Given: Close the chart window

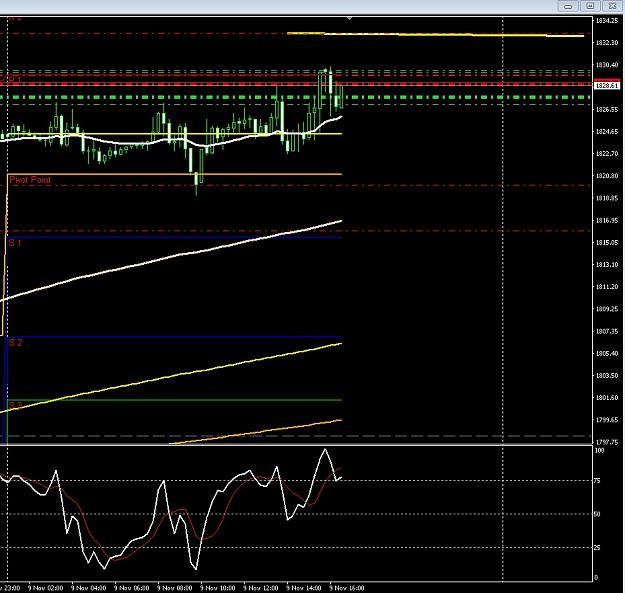Looking at the screenshot, I should click(612, 6).
